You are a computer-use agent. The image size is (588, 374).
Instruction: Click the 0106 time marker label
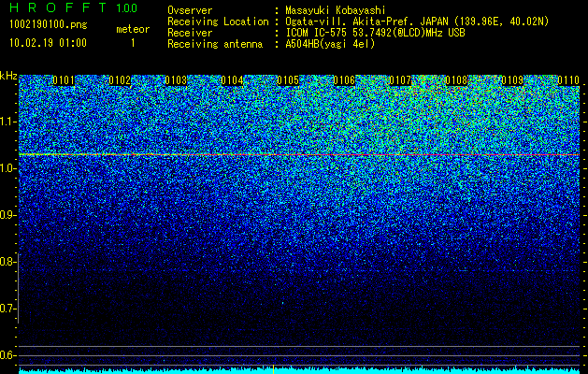tap(344, 80)
